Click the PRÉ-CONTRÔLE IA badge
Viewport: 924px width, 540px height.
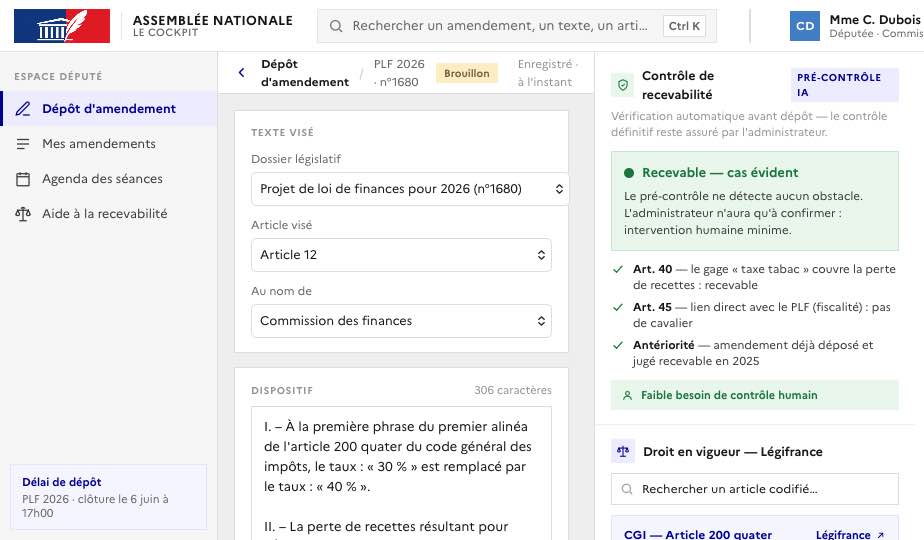(844, 85)
